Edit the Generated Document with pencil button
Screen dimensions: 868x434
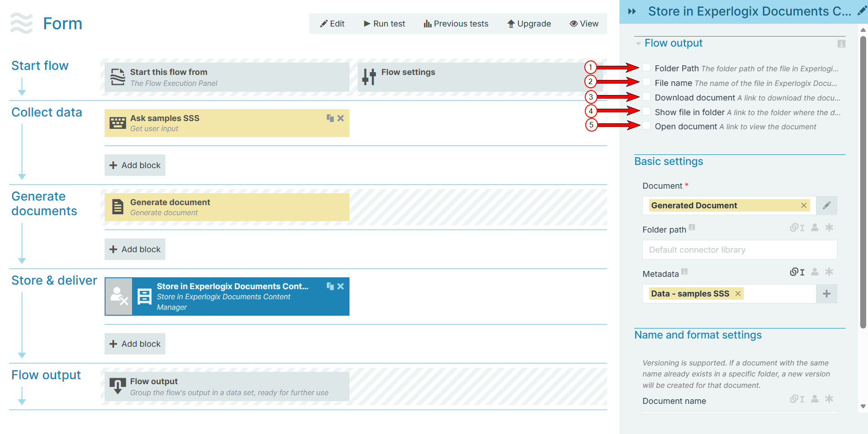click(x=826, y=206)
